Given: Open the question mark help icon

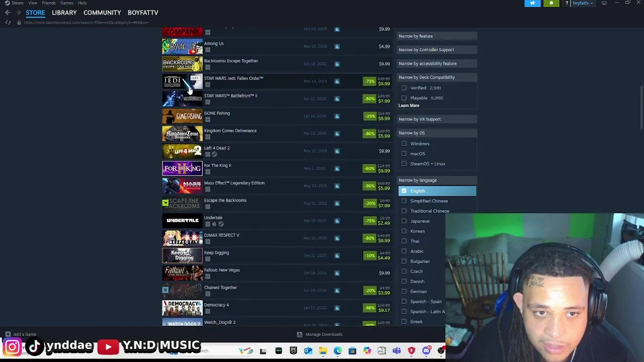Looking at the screenshot, I should 567,3.
